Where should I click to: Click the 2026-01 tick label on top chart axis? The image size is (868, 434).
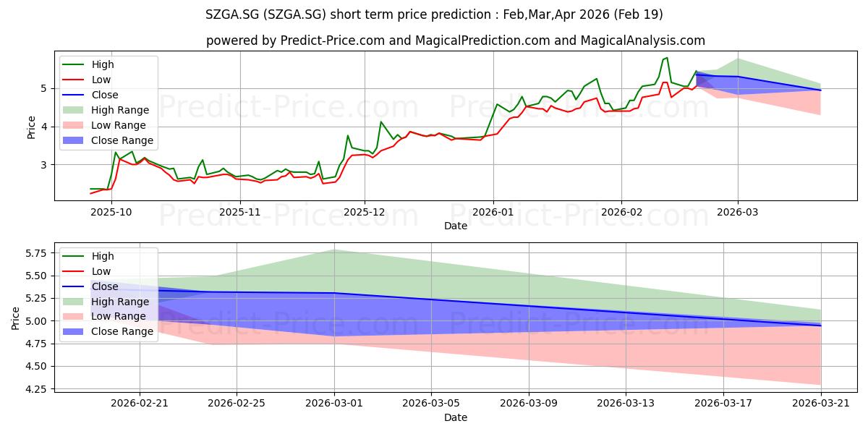point(493,213)
